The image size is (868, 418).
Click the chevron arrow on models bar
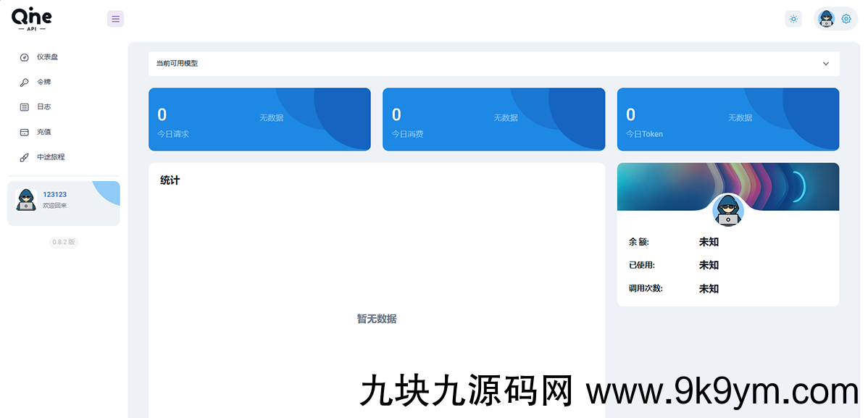click(825, 64)
